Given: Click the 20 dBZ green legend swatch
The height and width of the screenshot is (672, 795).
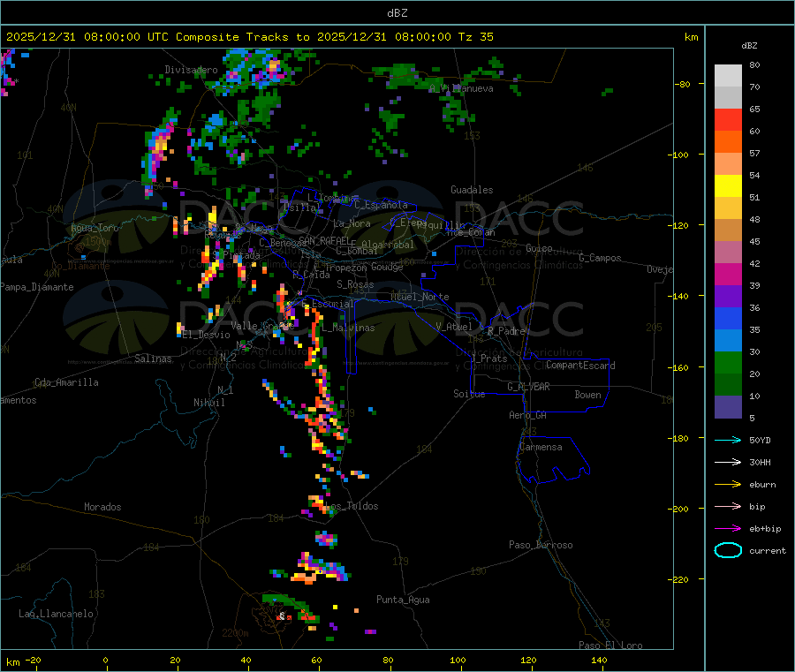Looking at the screenshot, I should [728, 385].
